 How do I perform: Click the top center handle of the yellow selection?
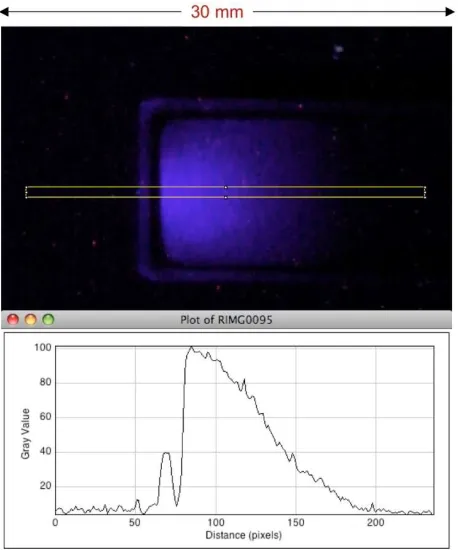click(225, 187)
